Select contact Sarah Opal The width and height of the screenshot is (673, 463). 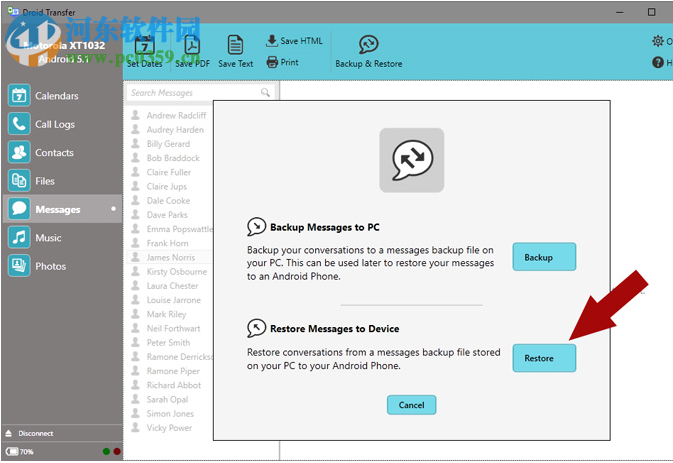pos(167,399)
